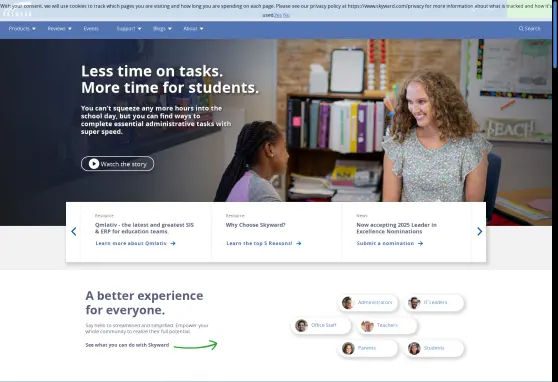Click the Qmlativ latest and greatest SIS headline
The height and width of the screenshot is (382, 558).
144,228
